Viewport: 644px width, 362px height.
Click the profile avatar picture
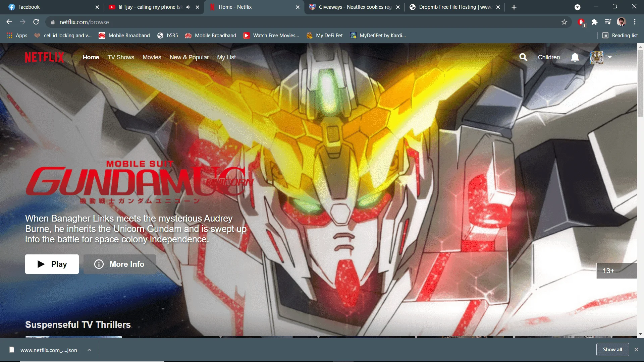pos(597,57)
